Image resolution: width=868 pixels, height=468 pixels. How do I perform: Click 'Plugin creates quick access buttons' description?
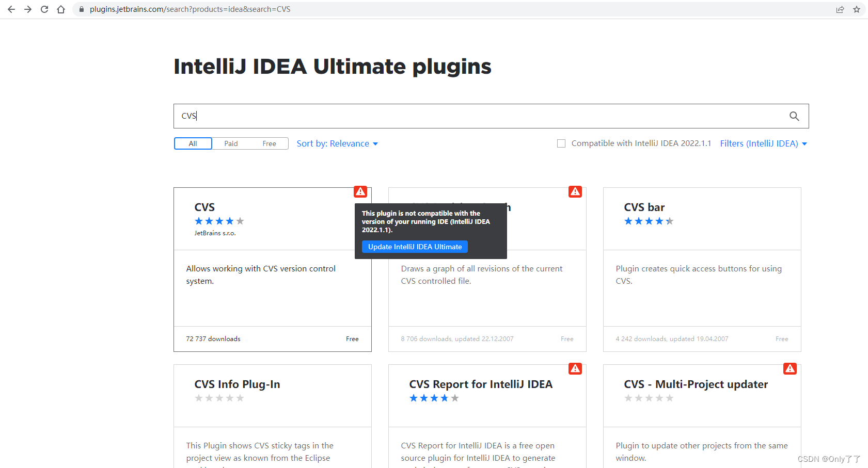click(699, 275)
